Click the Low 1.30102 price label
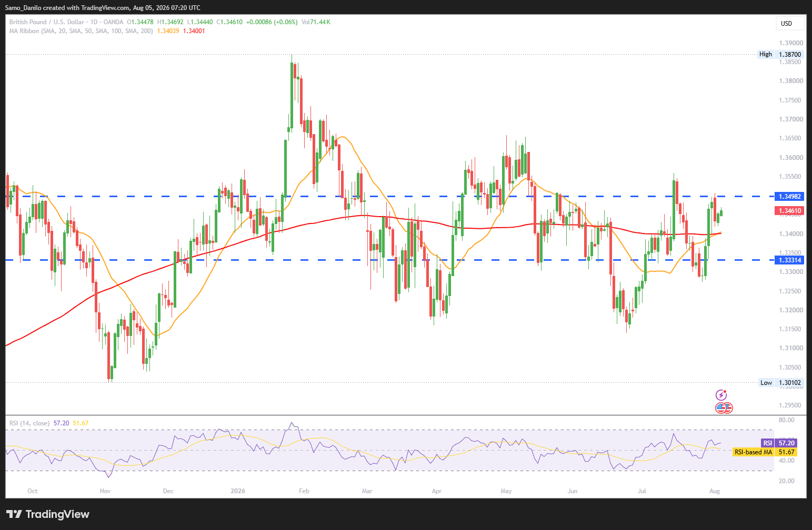This screenshot has width=812, height=530. tap(781, 383)
